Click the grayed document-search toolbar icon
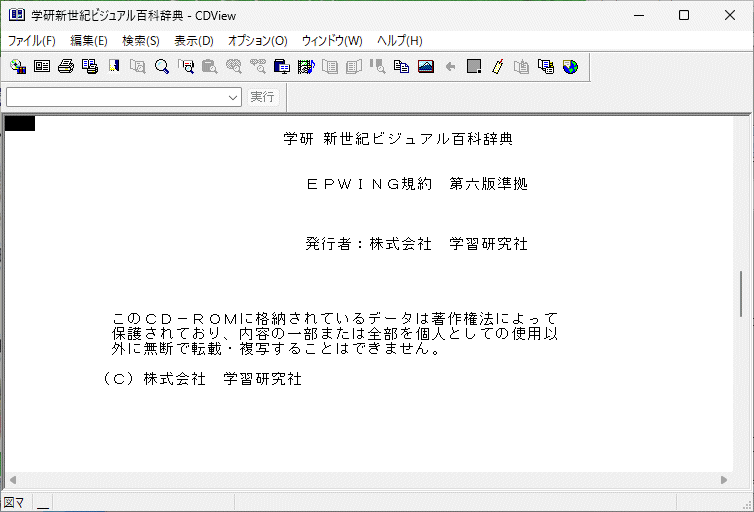Viewport: 754px width, 512px height. [x=138, y=66]
